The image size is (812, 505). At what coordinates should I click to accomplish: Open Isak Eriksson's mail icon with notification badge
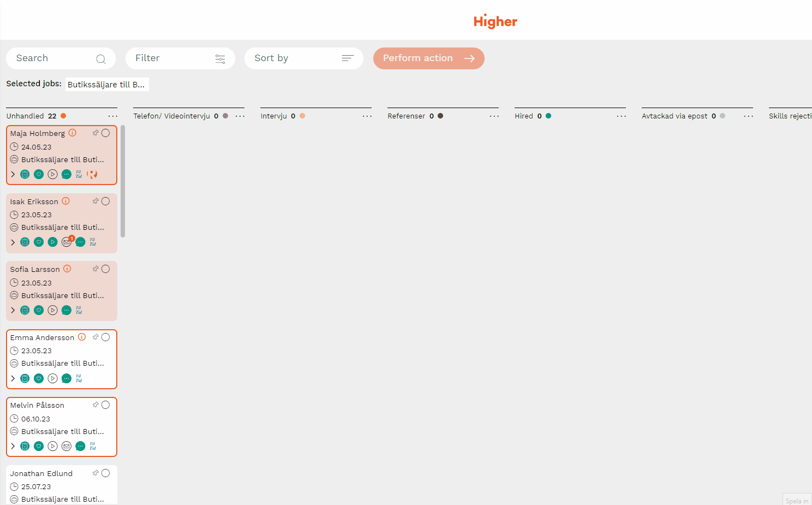coord(67,242)
